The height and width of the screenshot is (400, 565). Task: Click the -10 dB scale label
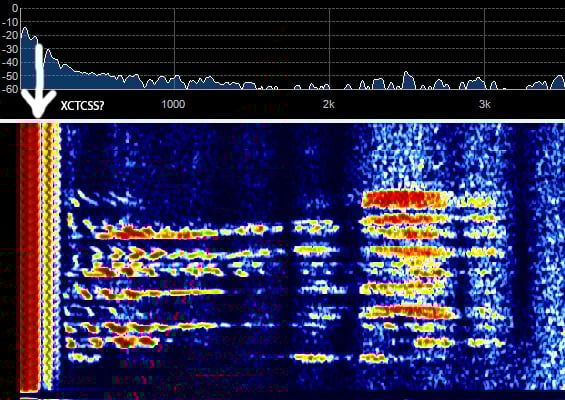tap(10, 22)
